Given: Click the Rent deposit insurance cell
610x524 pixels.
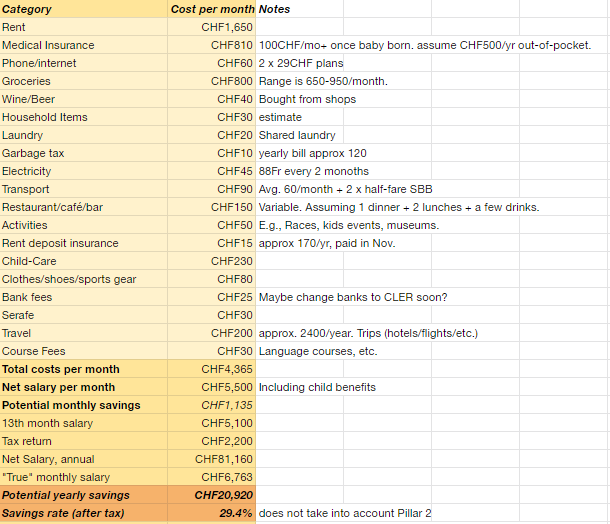Looking at the screenshot, I should (84, 243).
